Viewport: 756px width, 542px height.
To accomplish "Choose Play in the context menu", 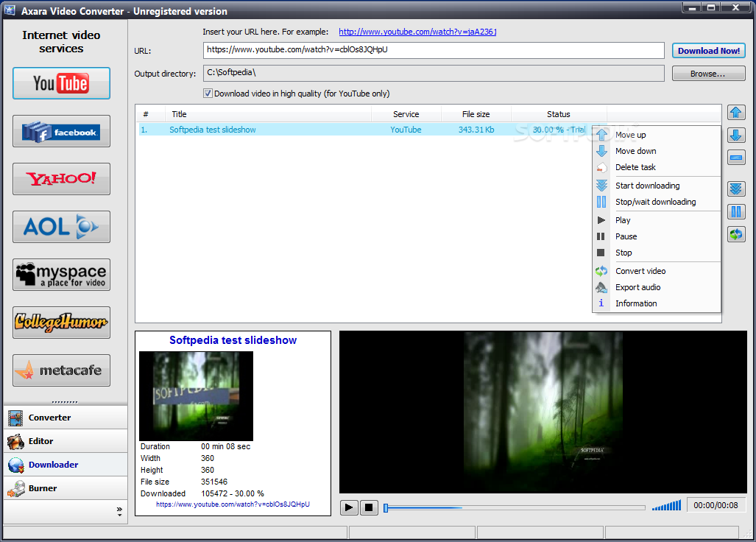I will click(656, 220).
